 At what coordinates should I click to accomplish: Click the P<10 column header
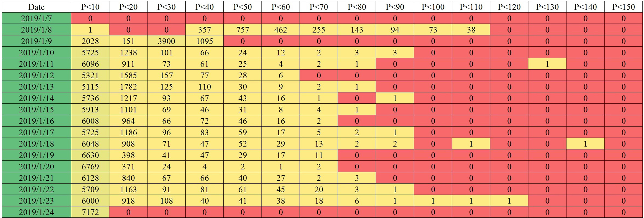tap(90, 7)
